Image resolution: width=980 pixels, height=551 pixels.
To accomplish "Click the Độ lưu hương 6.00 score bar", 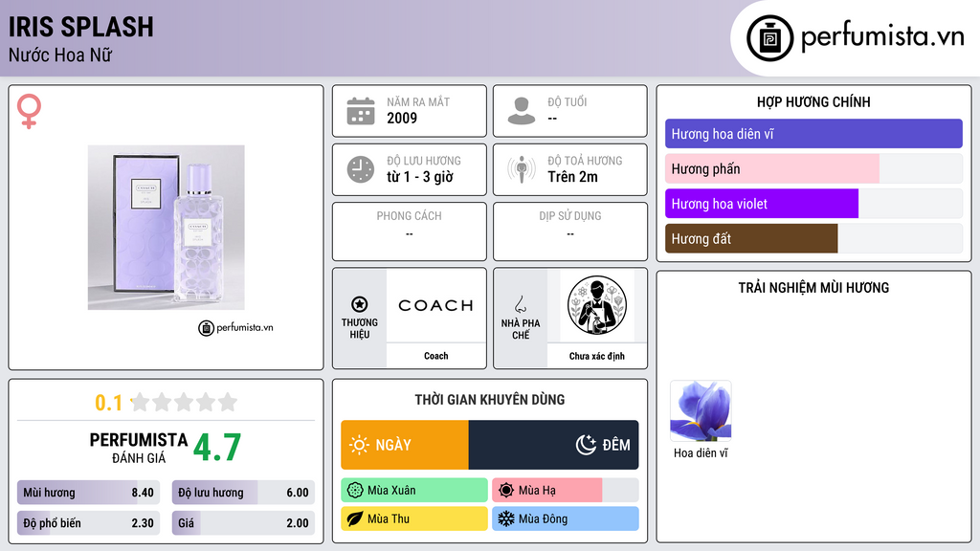I will pos(243,493).
